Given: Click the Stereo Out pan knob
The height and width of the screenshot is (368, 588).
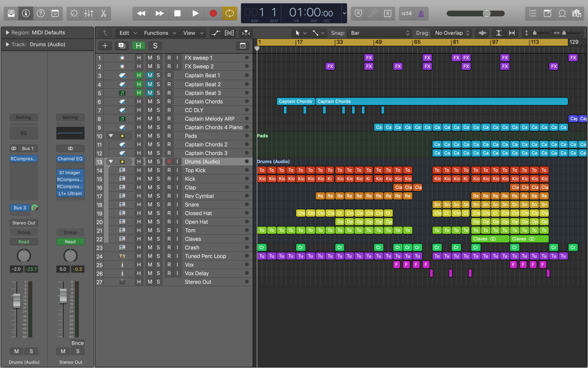Looking at the screenshot, I should pos(70,256).
